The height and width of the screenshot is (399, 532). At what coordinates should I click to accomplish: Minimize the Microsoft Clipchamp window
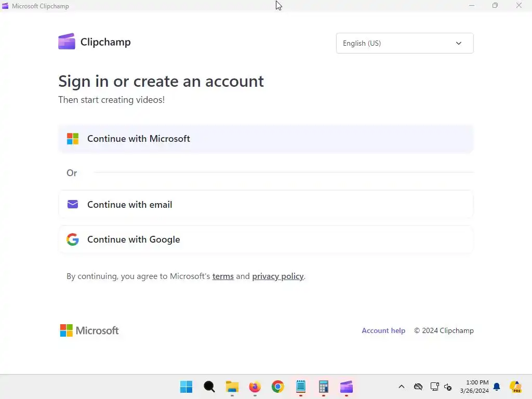tap(472, 5)
